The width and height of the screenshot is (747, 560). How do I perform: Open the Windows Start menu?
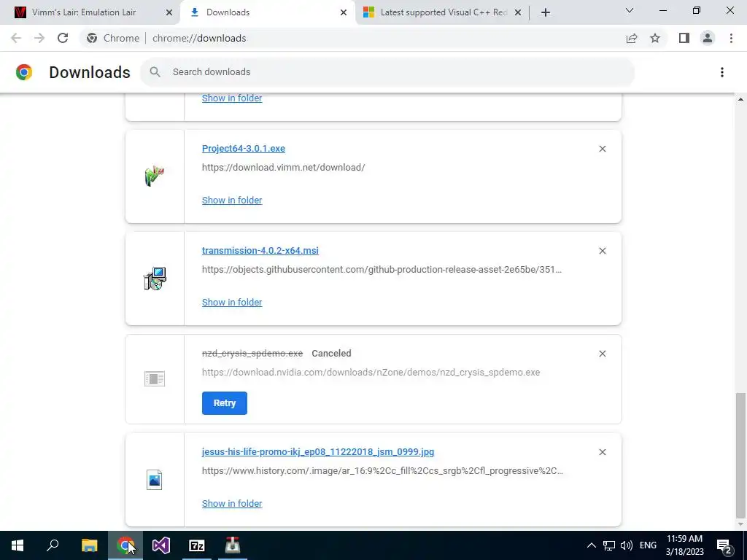[18, 545]
